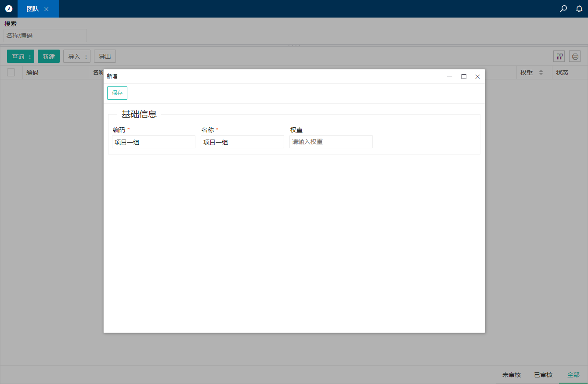This screenshot has width=588, height=384.
Task: Open the column layout settings icon
Action: tap(559, 56)
